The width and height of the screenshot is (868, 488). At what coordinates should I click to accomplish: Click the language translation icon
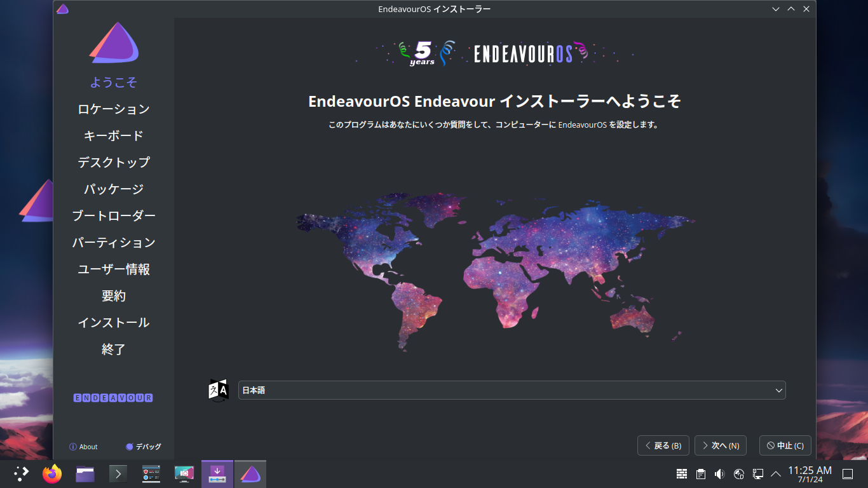point(219,390)
